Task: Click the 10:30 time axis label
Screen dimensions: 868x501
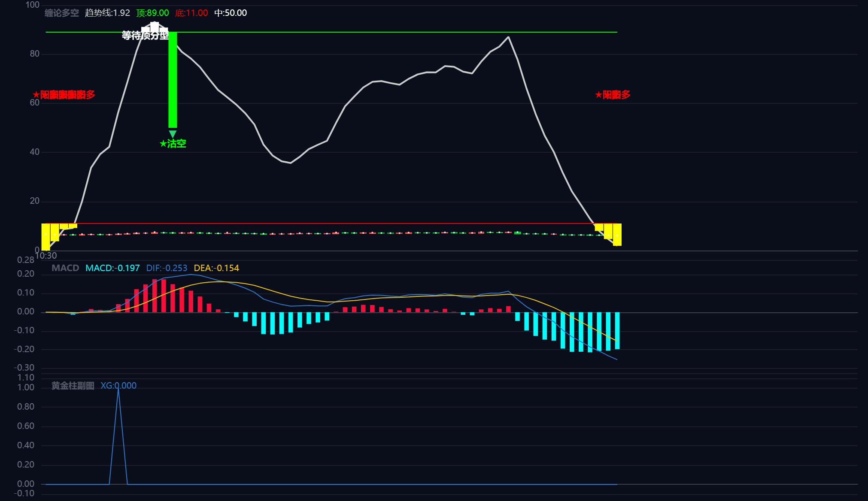Action: [46, 256]
